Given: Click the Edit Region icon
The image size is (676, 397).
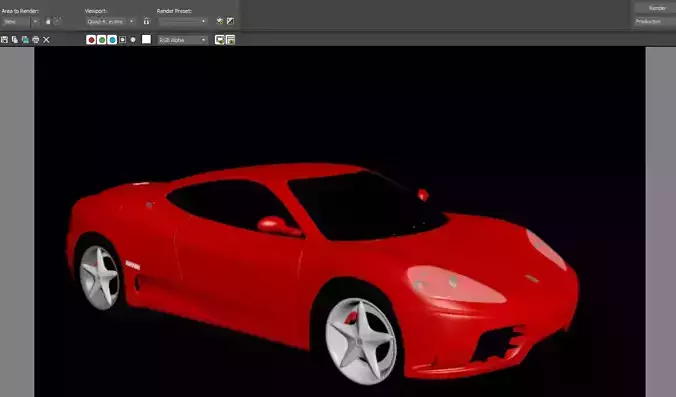Looking at the screenshot, I should coord(48,21).
